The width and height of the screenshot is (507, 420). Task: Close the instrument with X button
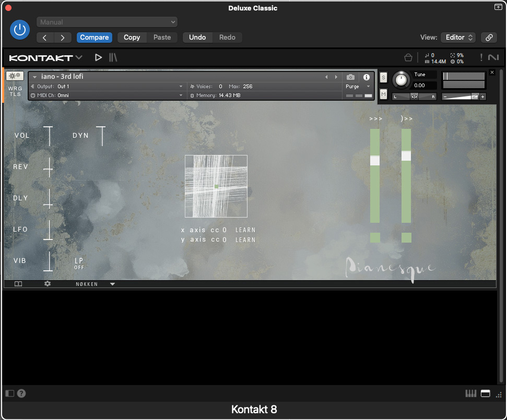click(x=492, y=73)
